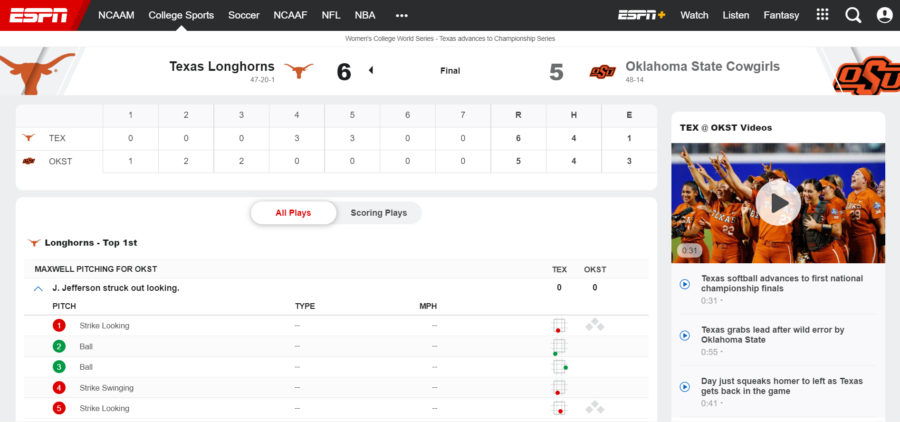900x422 pixels.
Task: Open NCAAF navigation menu
Action: [x=290, y=16]
